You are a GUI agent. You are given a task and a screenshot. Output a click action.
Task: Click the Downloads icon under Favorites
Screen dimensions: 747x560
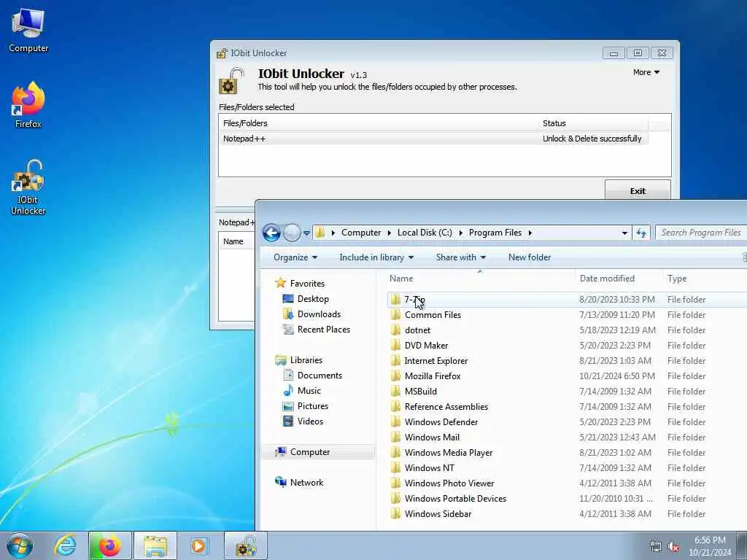[287, 314]
